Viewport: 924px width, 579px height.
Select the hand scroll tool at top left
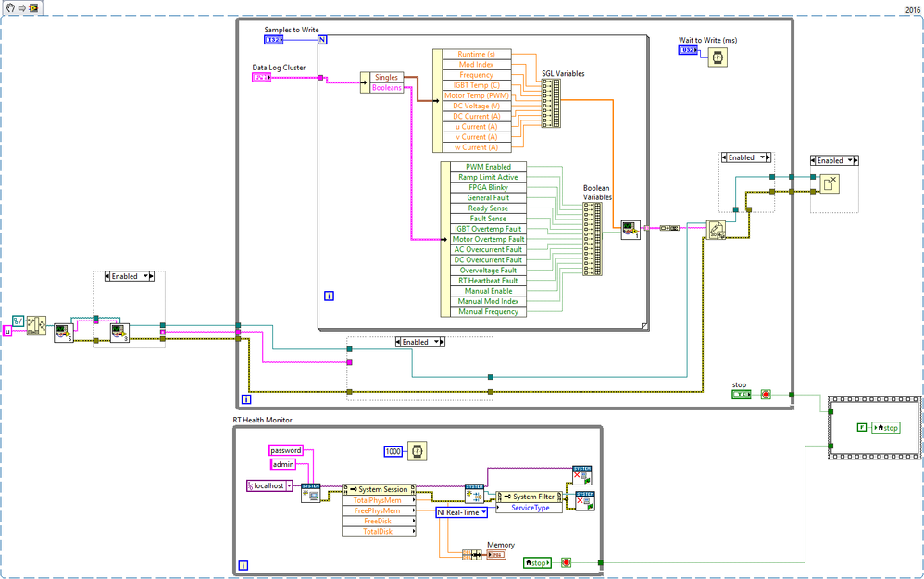[x=10, y=7]
